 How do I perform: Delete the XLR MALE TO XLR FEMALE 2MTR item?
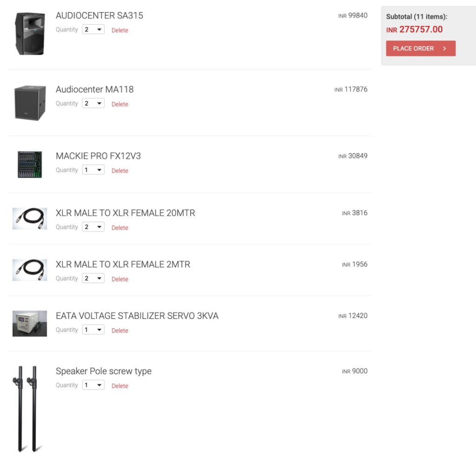(x=120, y=279)
